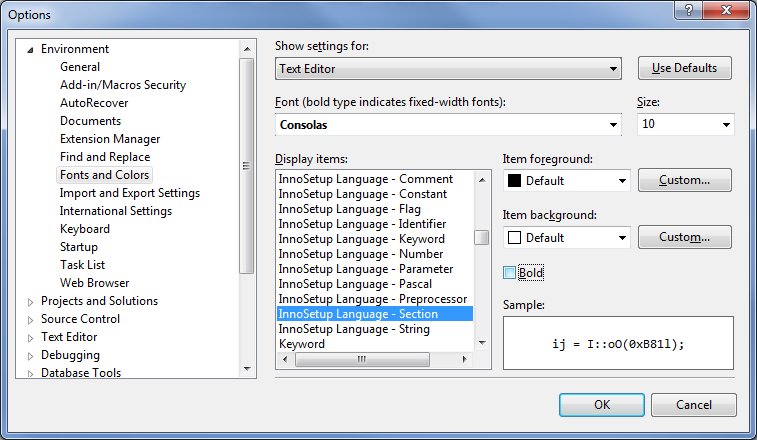Click tree scrollbar up arrow

point(247,49)
